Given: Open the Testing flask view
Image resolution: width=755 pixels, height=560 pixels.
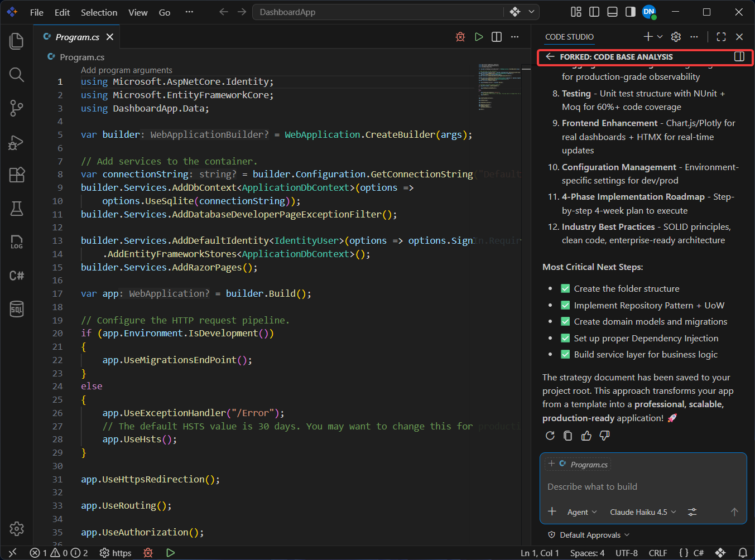Looking at the screenshot, I should 17,209.
